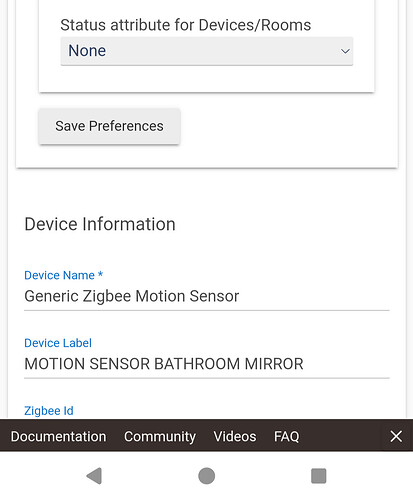This screenshot has width=413, height=500.
Task: Select text MOTION SENSOR BATHROOM MIRROR
Action: click(x=164, y=364)
